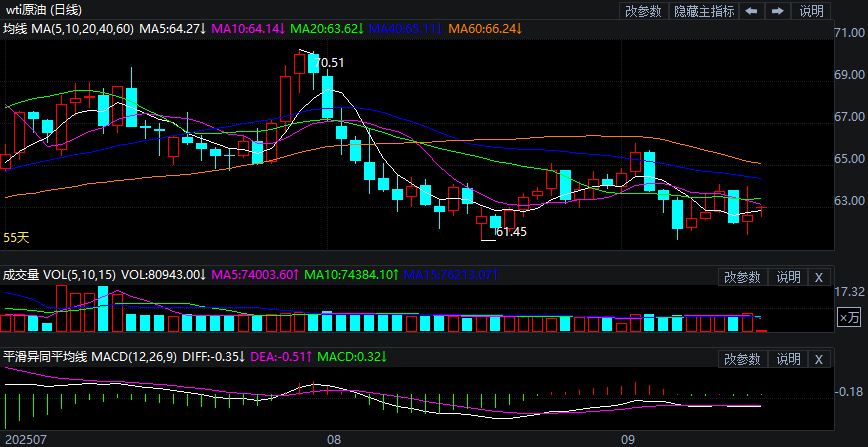Close the MACD indicator panel
868x447 pixels.
point(819,359)
